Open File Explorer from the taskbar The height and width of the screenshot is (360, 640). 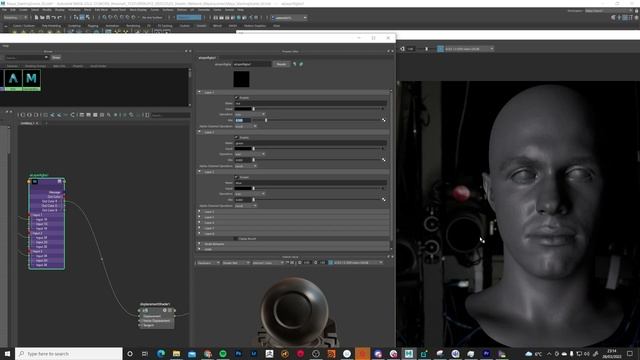tap(176, 353)
